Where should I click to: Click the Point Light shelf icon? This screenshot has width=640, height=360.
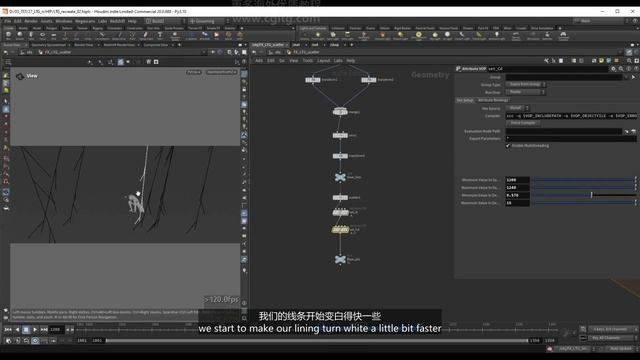(318, 36)
